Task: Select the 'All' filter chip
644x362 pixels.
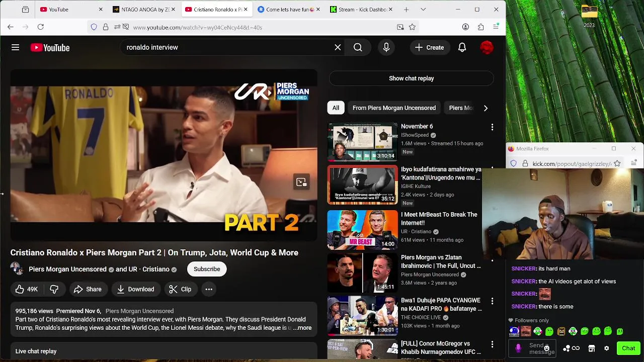Action: click(336, 108)
